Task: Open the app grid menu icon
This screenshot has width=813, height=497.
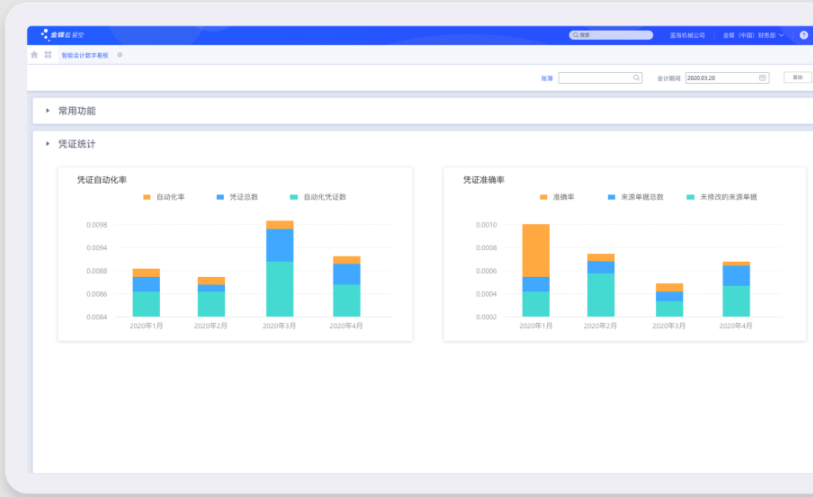Action: [48, 54]
